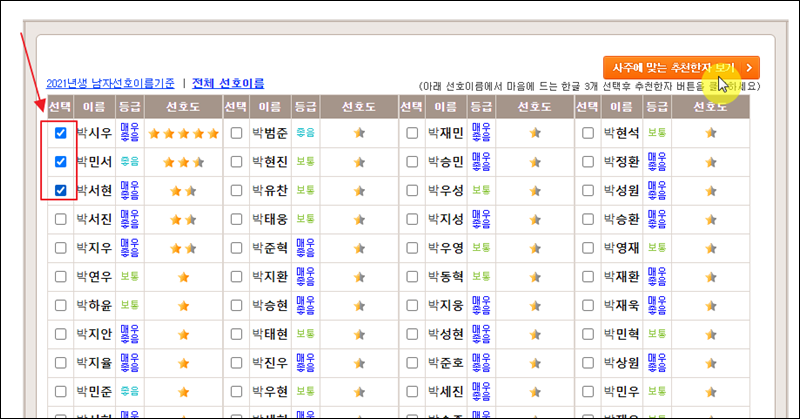The width and height of the screenshot is (800, 419).
Task: Uncheck the 박서현 checkbox
Action: tap(61, 190)
